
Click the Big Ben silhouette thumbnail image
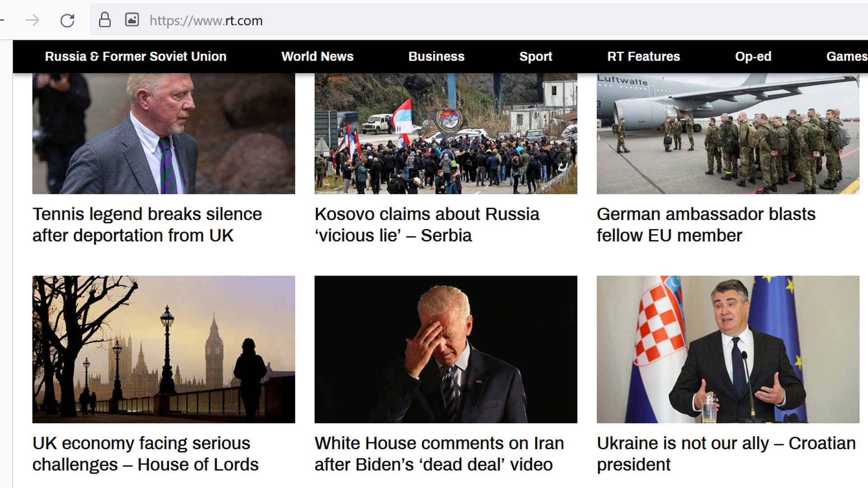click(x=164, y=349)
